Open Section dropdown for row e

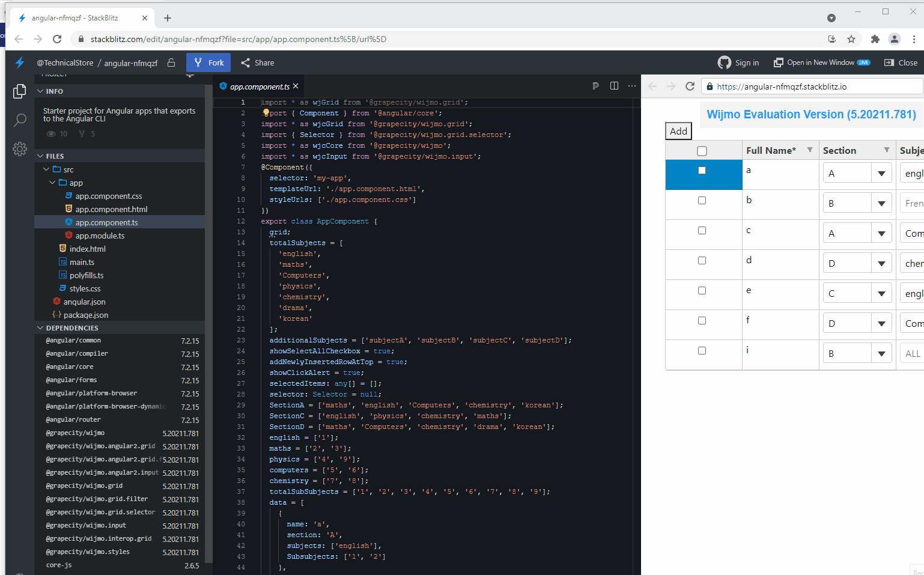point(881,293)
